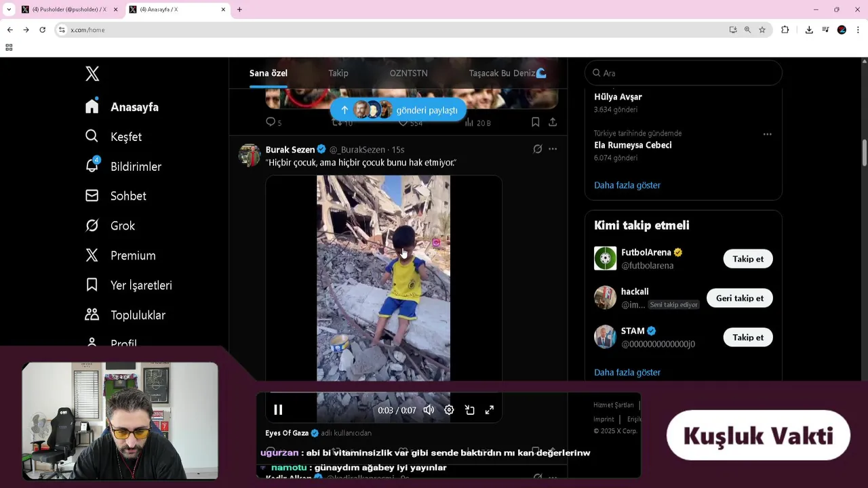Screen dimensions: 868x488
Task: Click the Burak Sezen name link
Action: click(290, 149)
